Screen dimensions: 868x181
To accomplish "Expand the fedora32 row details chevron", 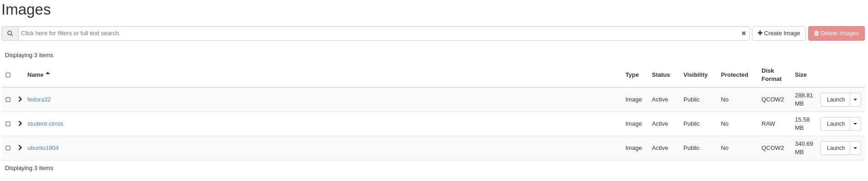I will [20, 99].
